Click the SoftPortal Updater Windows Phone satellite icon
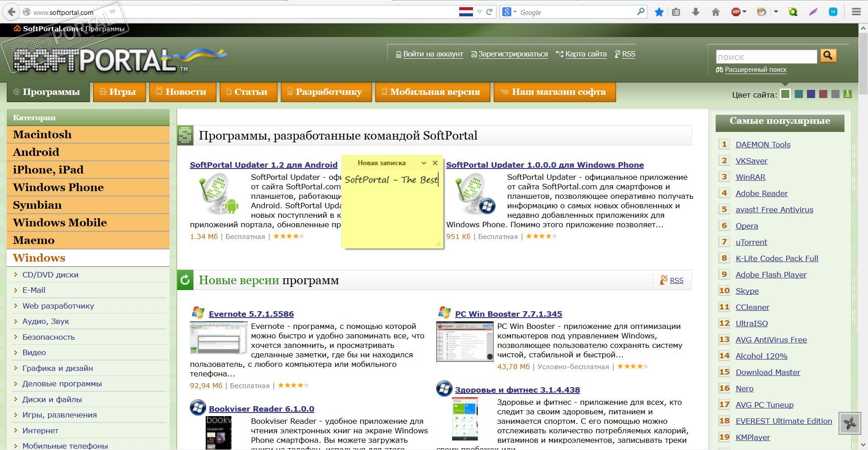The height and width of the screenshot is (450, 868). [x=476, y=194]
